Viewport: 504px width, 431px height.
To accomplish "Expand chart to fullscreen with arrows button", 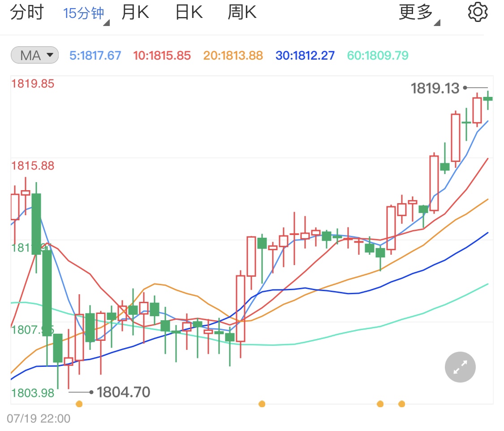I will [460, 367].
